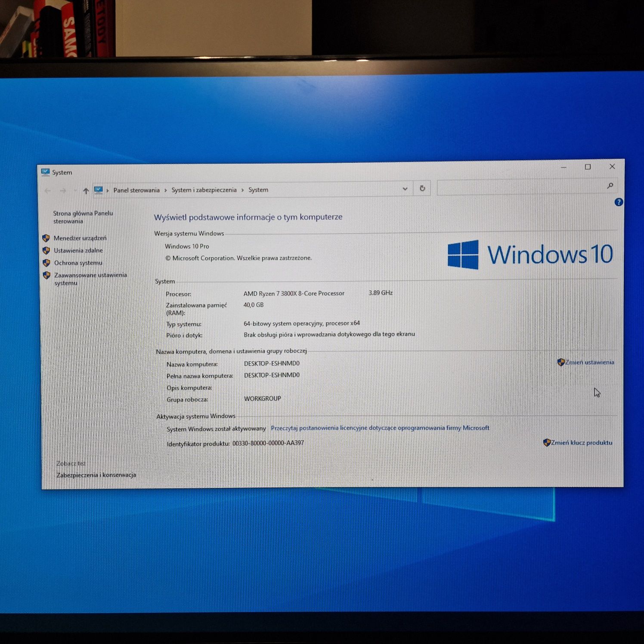Screen dimensions: 644x644
Task: Open Menedżer urządzeń link
Action: pos(80,238)
